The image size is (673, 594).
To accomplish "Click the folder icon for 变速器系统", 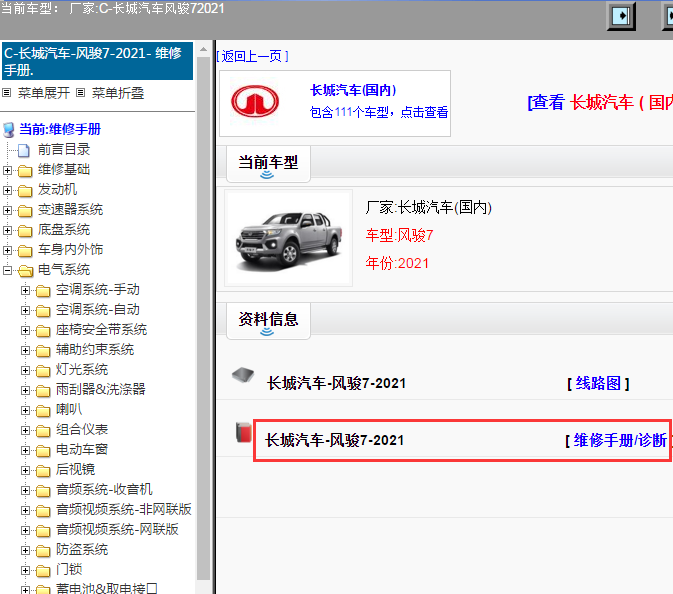I will 25,211.
